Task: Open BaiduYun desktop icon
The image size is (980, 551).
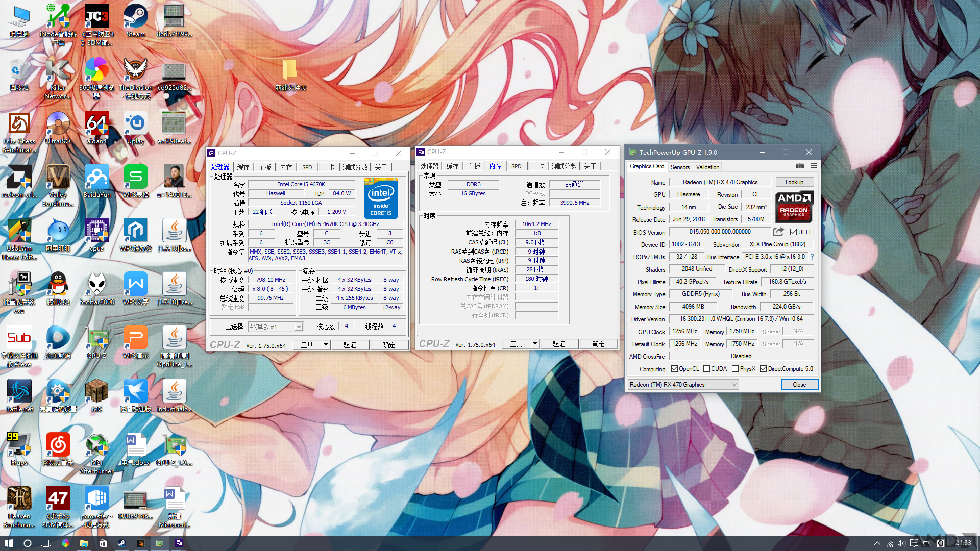Action: click(96, 181)
